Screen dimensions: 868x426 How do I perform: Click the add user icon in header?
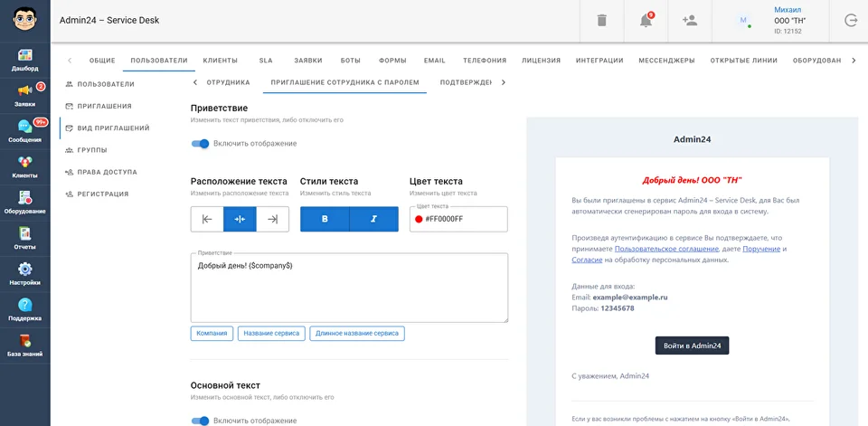click(690, 21)
